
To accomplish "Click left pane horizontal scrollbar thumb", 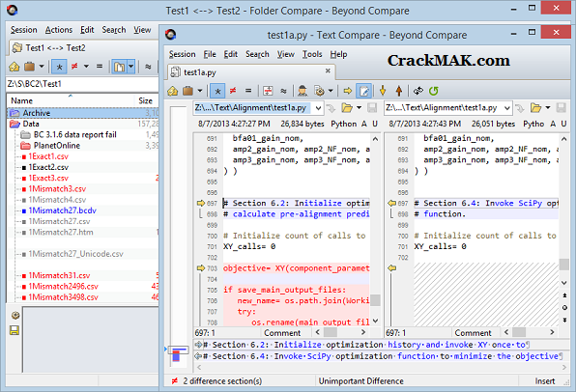I will point(331,332).
